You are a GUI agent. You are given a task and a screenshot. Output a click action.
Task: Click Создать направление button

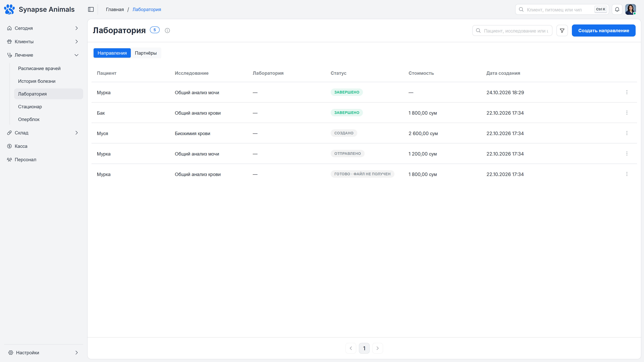point(604,31)
